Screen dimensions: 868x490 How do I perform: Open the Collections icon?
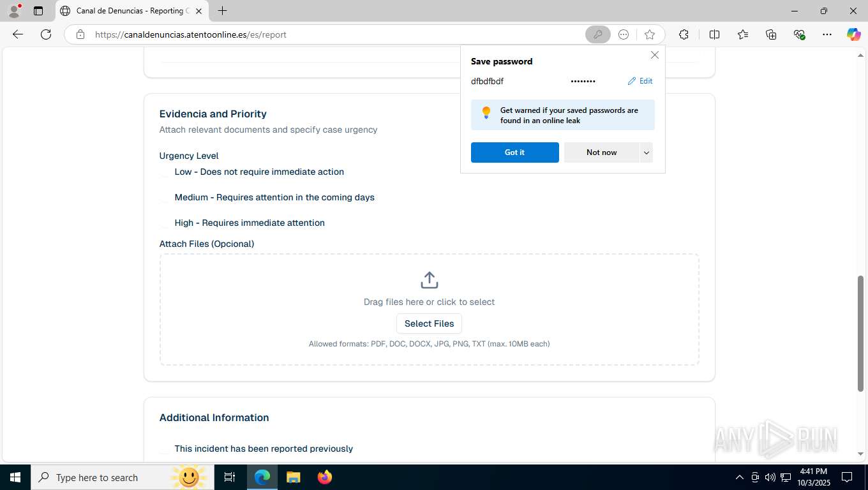(771, 34)
